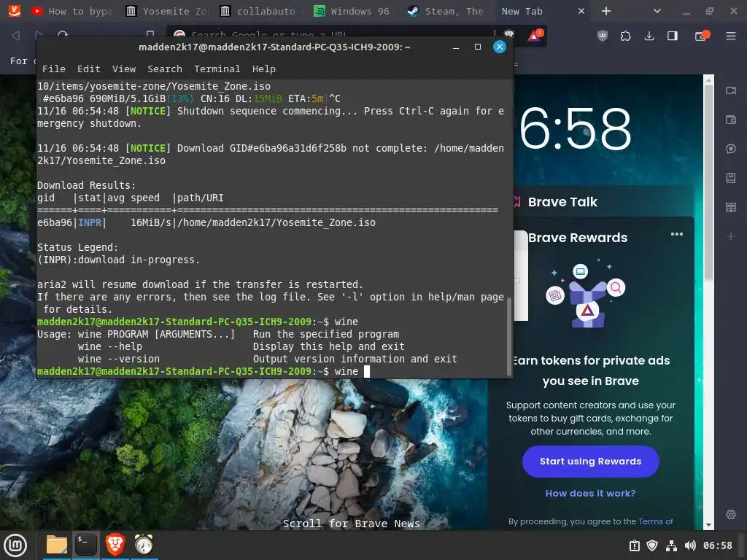Click the security shield tray icon
The image size is (747, 560).
[652, 545]
